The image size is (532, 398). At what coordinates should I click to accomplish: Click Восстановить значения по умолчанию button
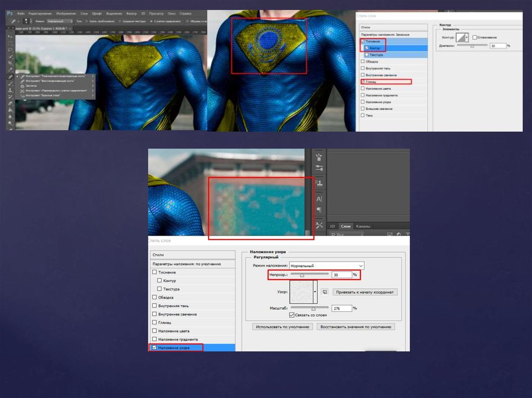356,327
